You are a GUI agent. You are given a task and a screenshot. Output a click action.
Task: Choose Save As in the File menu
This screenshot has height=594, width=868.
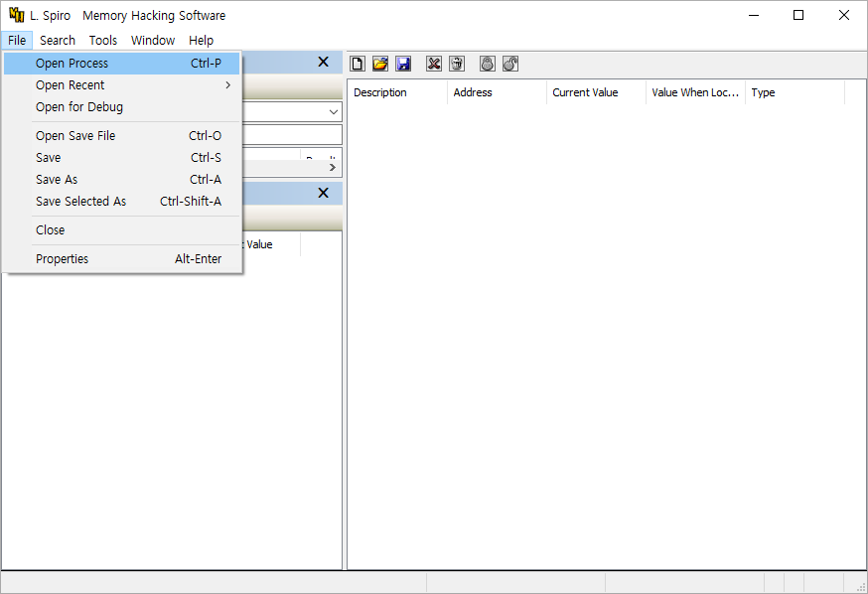[x=122, y=180]
